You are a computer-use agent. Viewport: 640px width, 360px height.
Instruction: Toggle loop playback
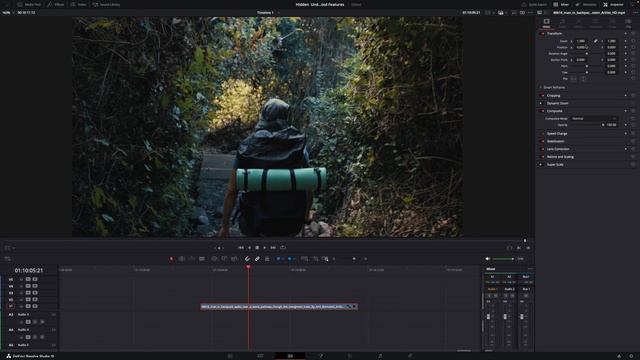[283, 248]
